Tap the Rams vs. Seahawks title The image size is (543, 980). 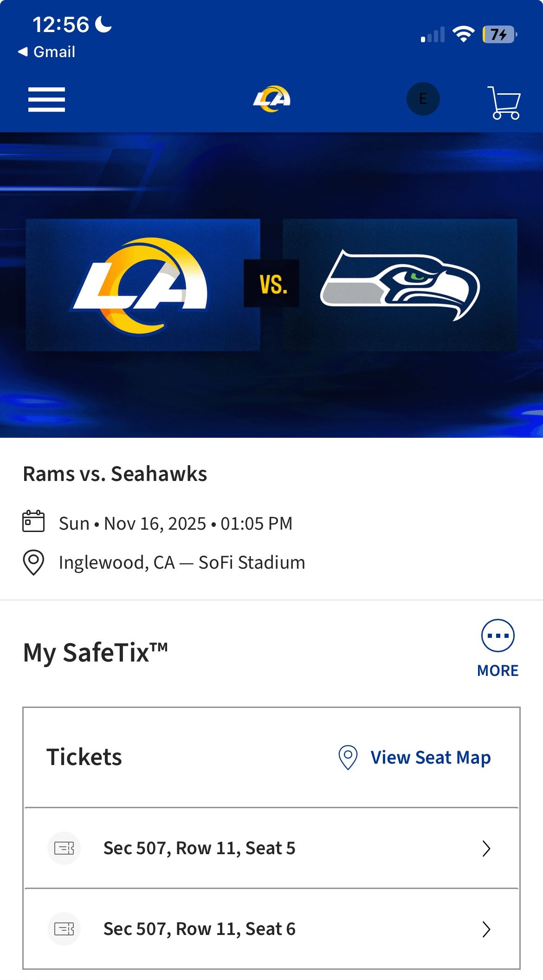coord(116,474)
